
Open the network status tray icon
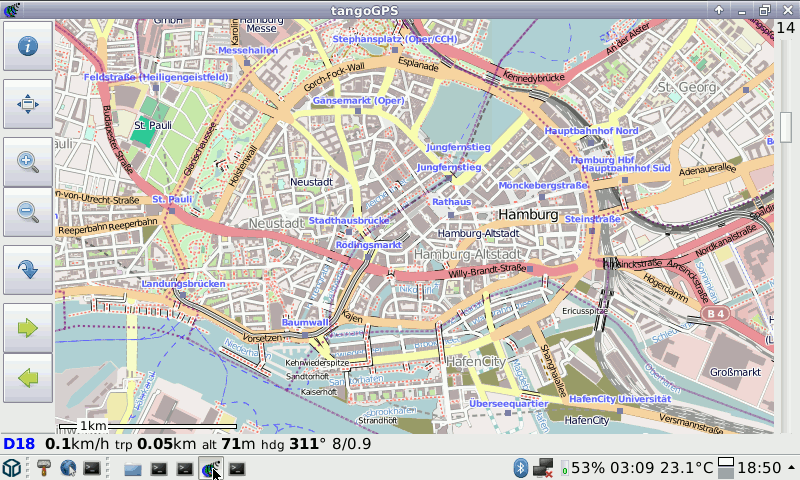click(x=543, y=468)
